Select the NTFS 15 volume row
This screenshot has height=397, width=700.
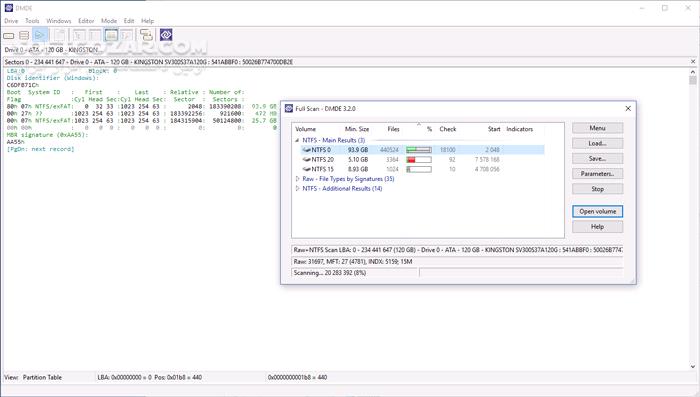(x=422, y=169)
